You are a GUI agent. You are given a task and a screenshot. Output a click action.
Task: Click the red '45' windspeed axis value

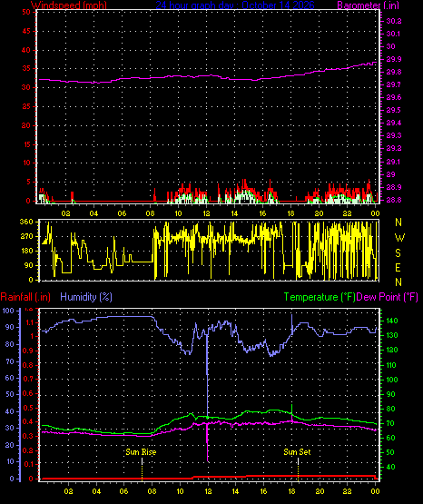coord(26,31)
